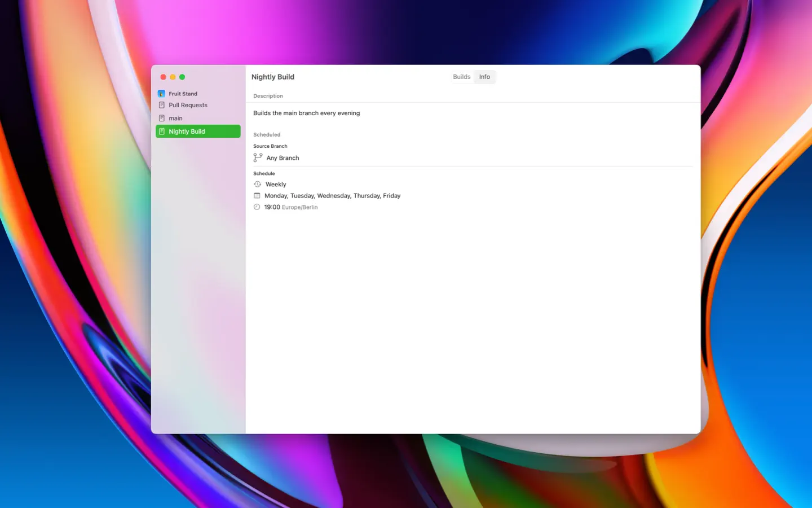Viewport: 812px width, 508px height.
Task: Click the Scheduled section header
Action: (x=267, y=134)
